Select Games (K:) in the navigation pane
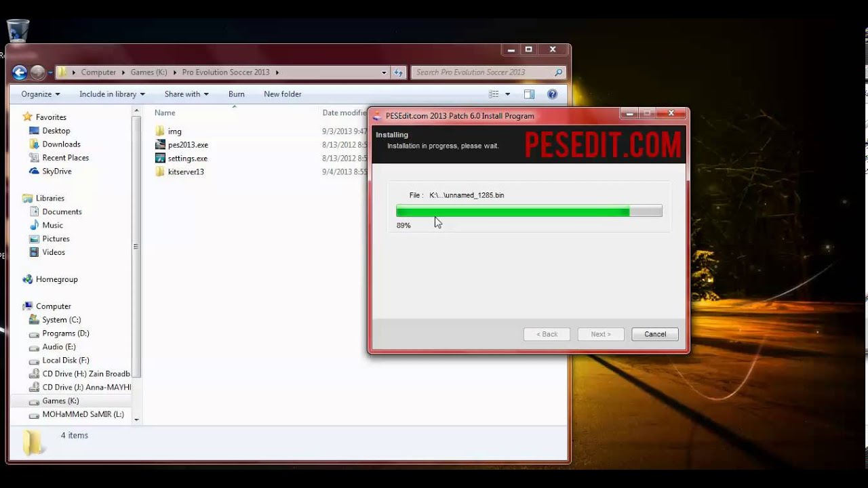 pos(60,401)
